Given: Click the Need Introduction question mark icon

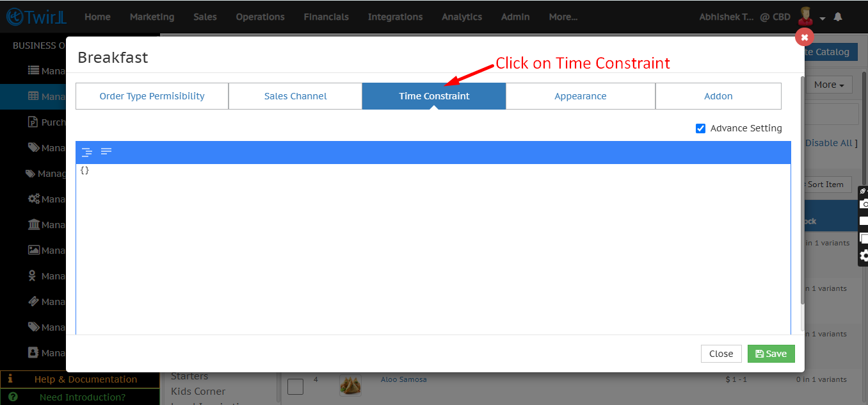Looking at the screenshot, I should [x=10, y=397].
